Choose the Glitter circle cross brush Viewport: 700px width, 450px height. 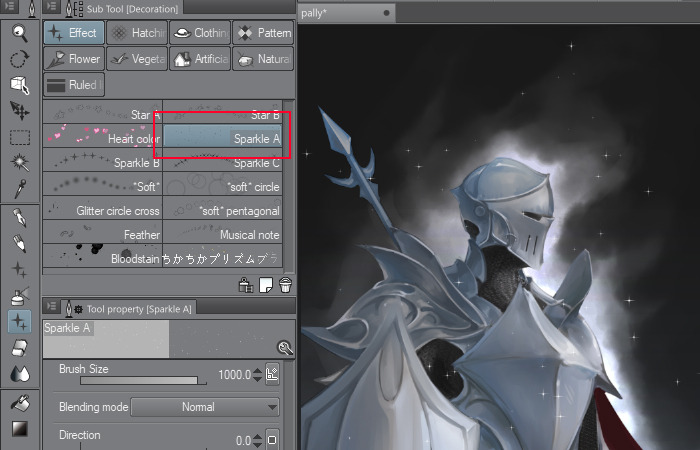103,208
